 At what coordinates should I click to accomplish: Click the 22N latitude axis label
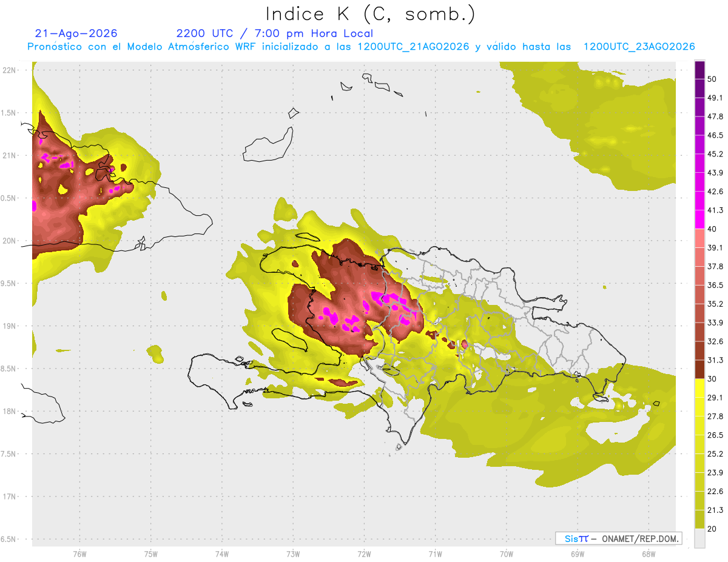point(9,70)
